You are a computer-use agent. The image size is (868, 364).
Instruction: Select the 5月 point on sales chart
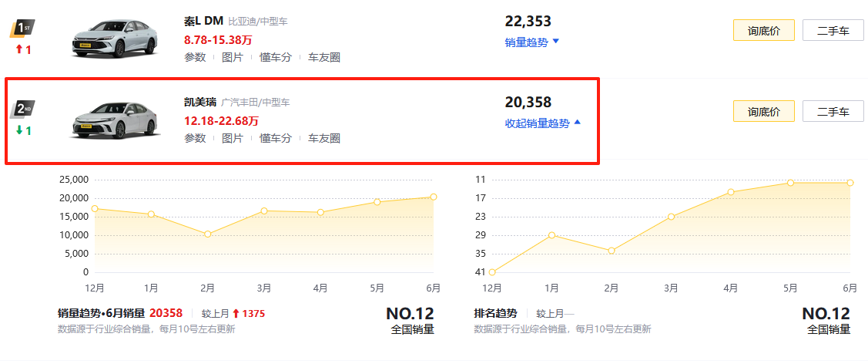pos(377,202)
